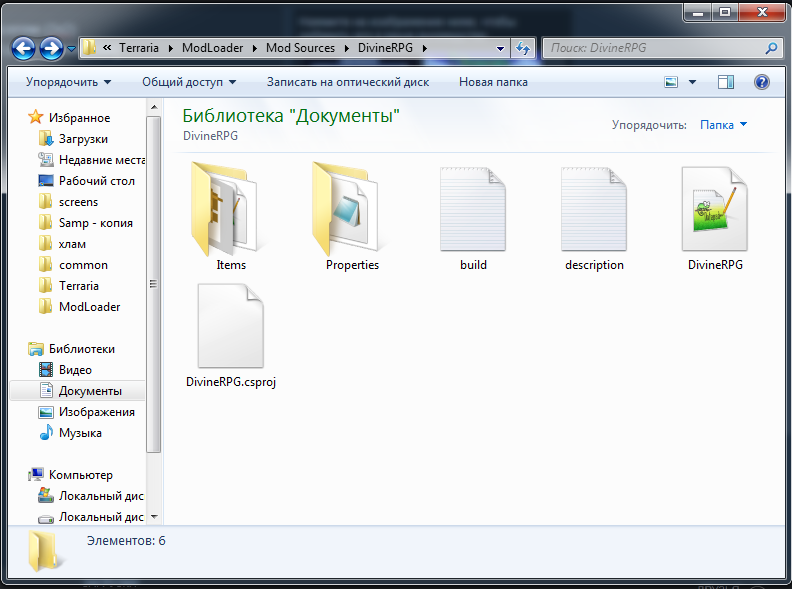
Task: Open the Изображения library
Action: coord(87,412)
